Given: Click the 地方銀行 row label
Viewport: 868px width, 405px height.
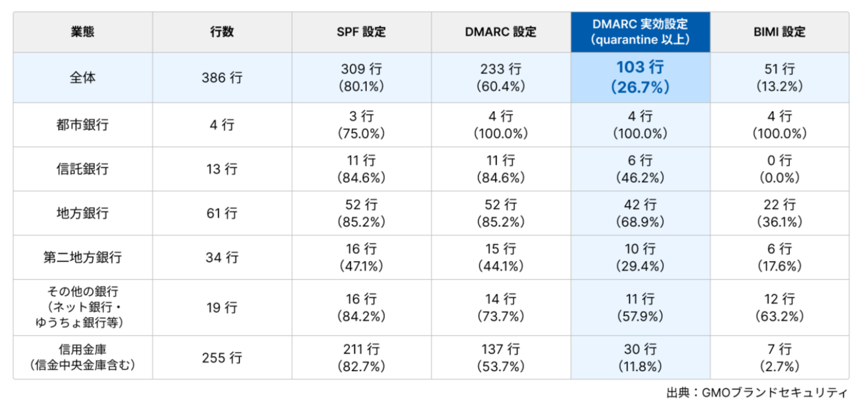Looking at the screenshot, I should coord(83,213).
